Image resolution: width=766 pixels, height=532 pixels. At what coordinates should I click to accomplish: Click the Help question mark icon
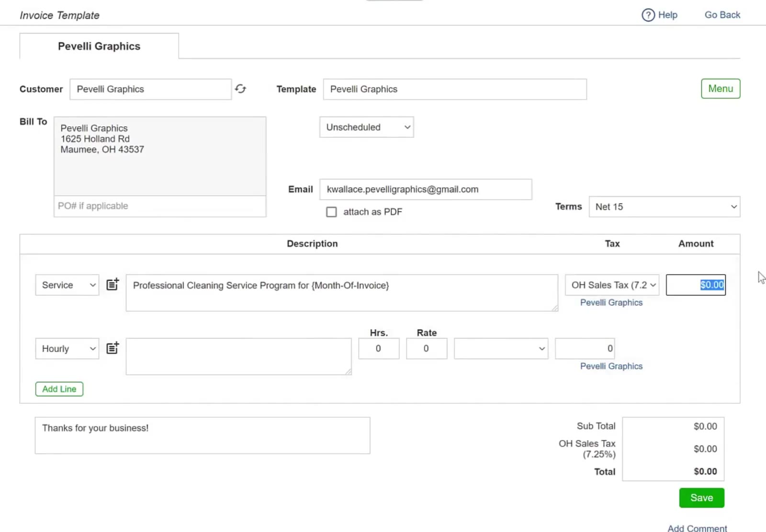click(648, 15)
